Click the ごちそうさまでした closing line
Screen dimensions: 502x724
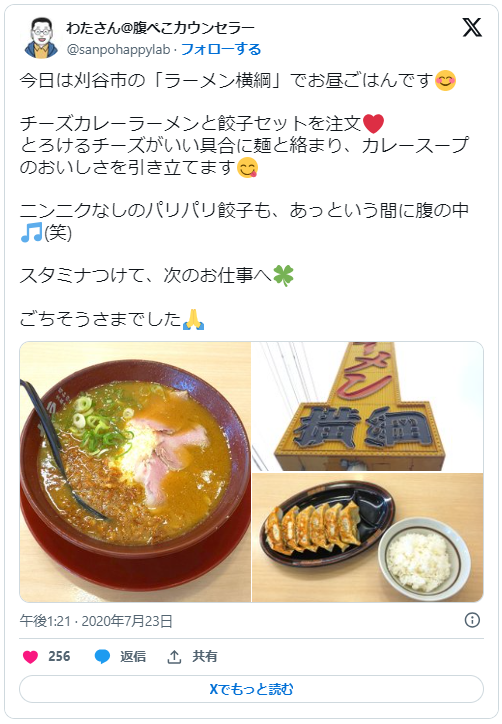[x=112, y=319]
